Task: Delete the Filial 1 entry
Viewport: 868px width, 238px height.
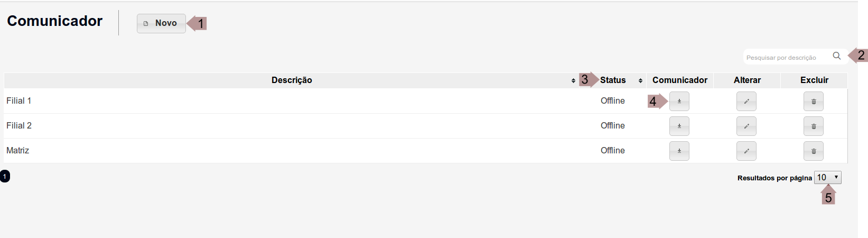Action: pyautogui.click(x=814, y=101)
